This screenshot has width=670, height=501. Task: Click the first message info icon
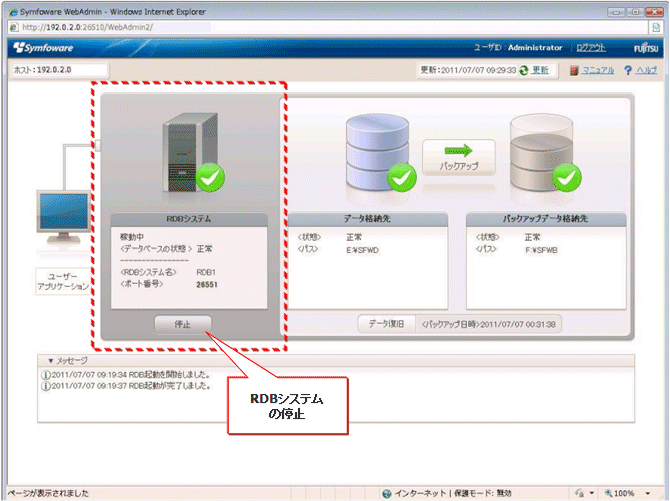point(45,375)
